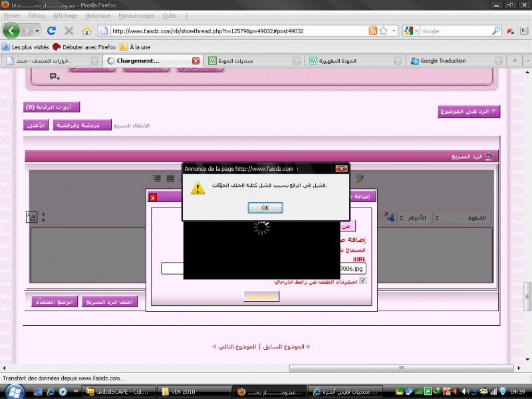Close the Chargement tab
532x399 pixels.
tap(196, 61)
